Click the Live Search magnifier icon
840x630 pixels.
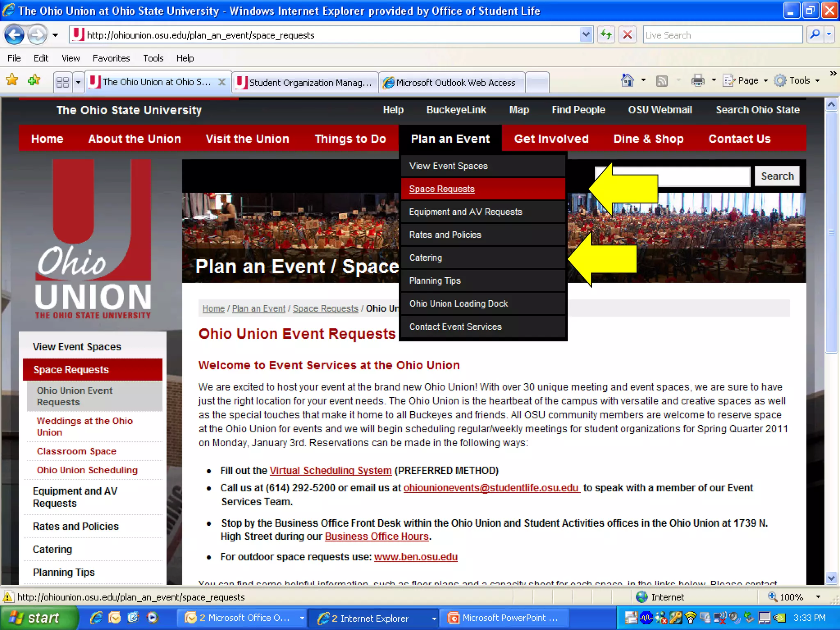pos(815,35)
